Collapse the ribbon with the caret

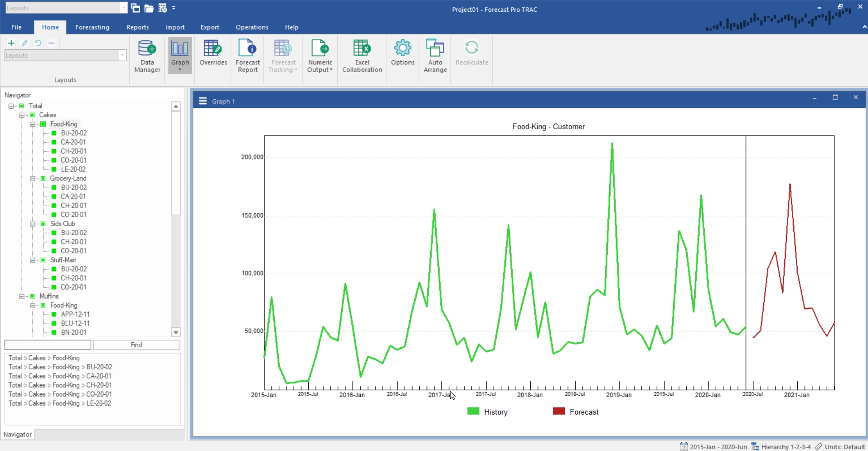(x=864, y=27)
